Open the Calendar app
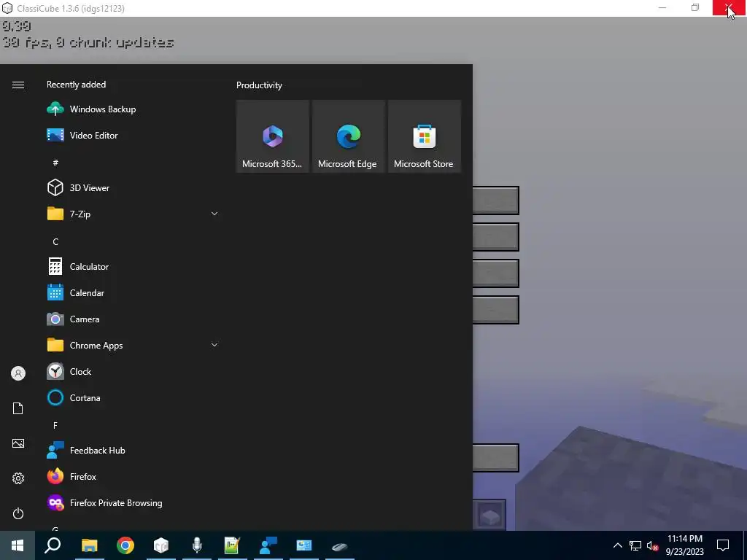 tap(133, 293)
